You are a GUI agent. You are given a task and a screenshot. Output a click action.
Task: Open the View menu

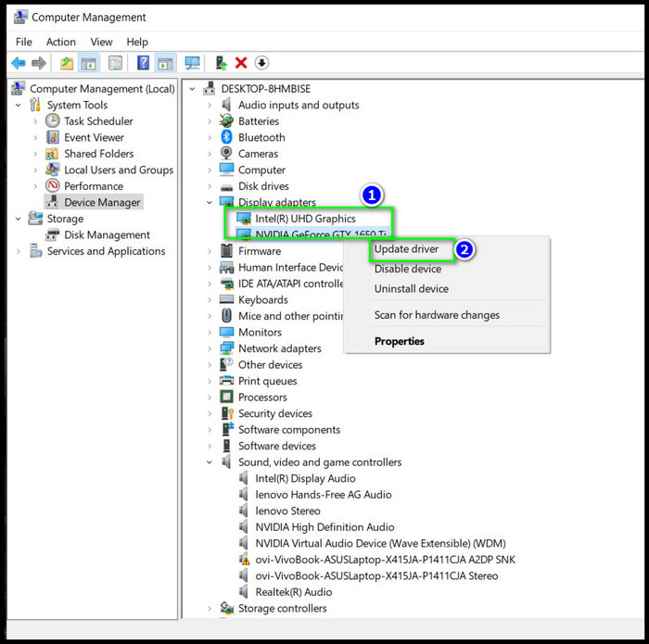click(101, 42)
